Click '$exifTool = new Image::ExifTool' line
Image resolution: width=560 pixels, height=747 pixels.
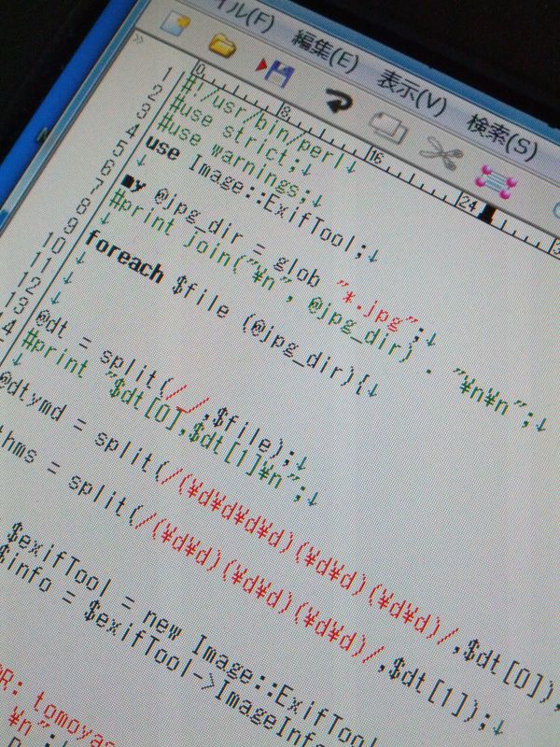tap(193, 638)
